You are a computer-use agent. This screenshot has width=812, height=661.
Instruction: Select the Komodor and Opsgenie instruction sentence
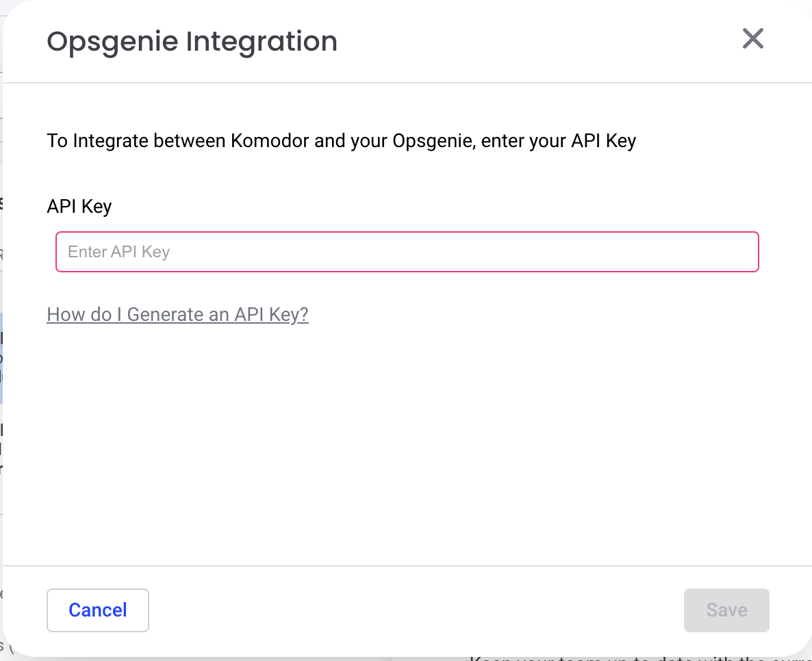(x=341, y=141)
